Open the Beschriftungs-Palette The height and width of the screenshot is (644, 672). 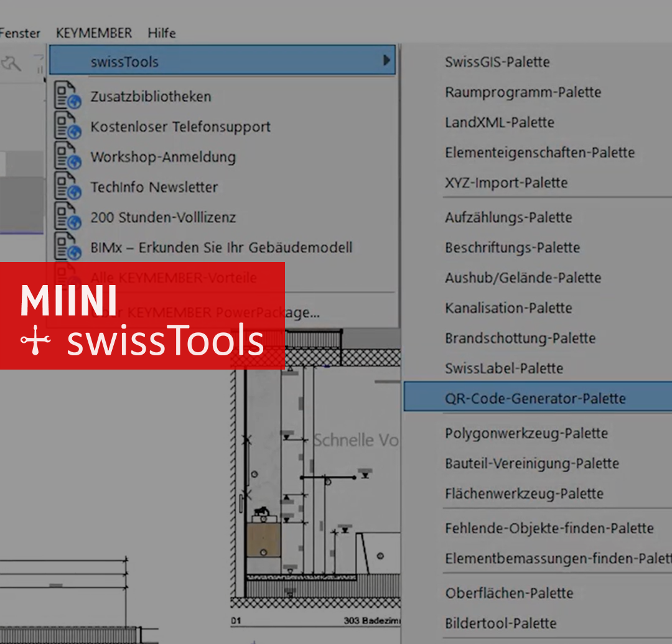pyautogui.click(x=512, y=248)
